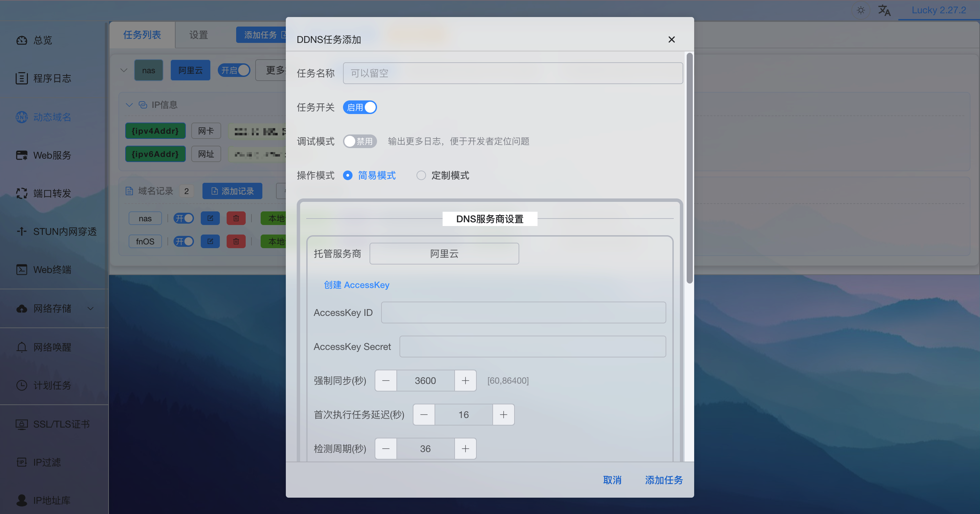Viewport: 980px width, 514px height.
Task: Open the 程序日志 log icon
Action: 22,78
